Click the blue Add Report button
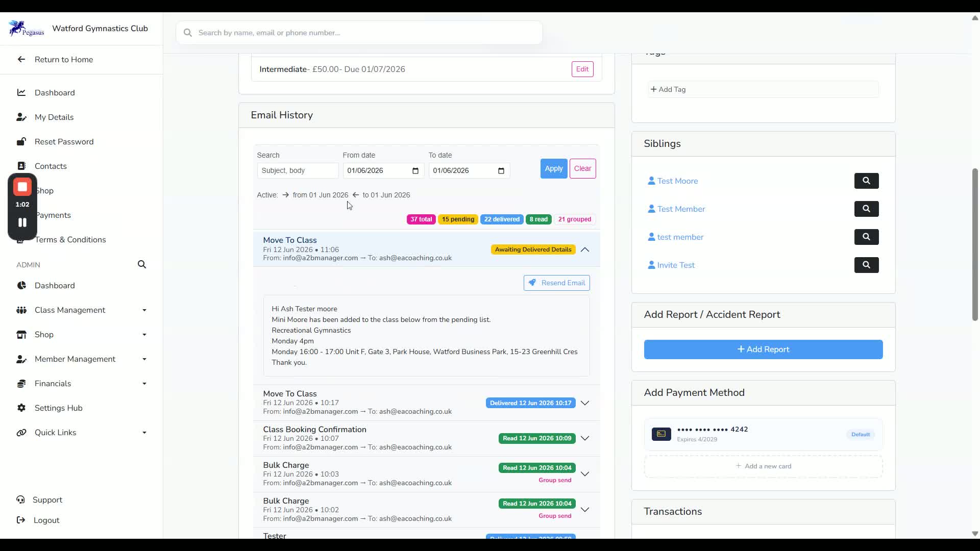This screenshot has width=980, height=551. pos(763,349)
